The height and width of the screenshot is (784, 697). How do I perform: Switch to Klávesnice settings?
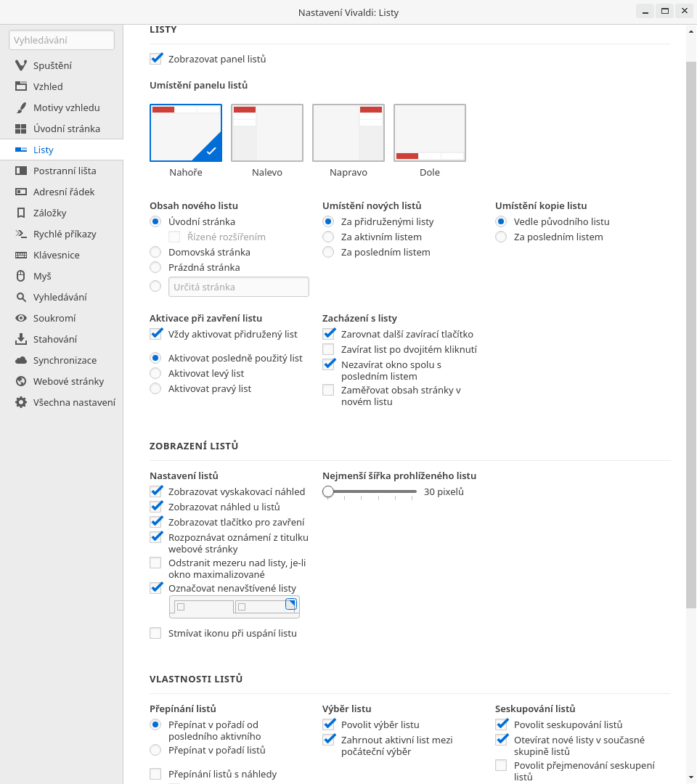(62, 255)
